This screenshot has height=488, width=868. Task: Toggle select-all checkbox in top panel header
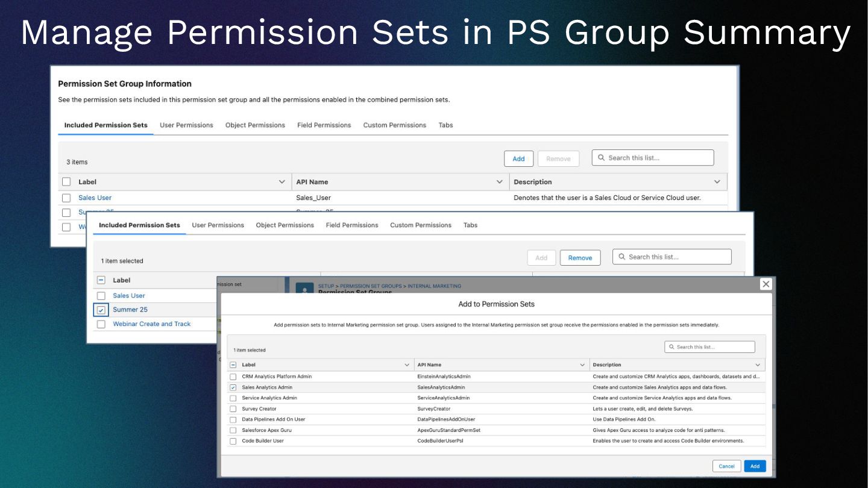(66, 182)
